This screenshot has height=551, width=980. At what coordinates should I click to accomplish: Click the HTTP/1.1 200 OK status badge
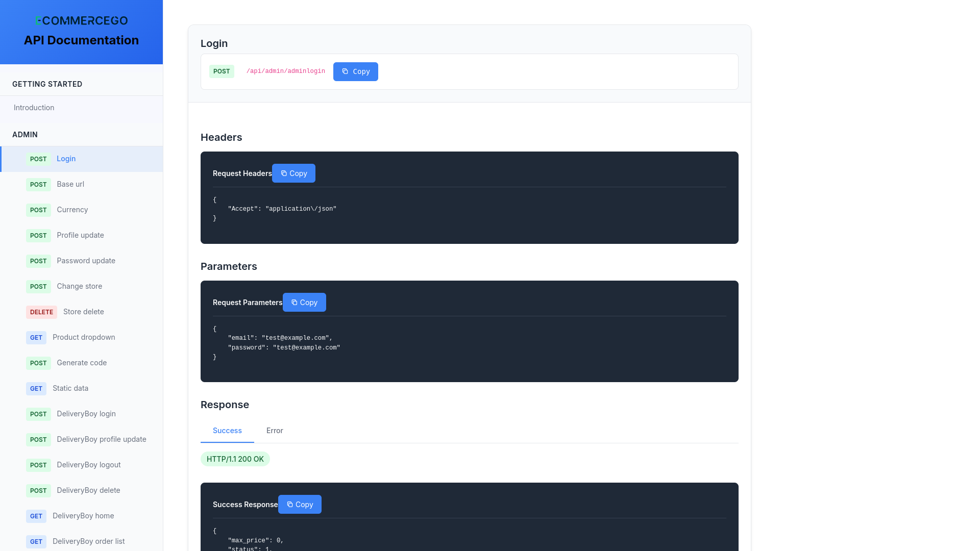coord(235,459)
